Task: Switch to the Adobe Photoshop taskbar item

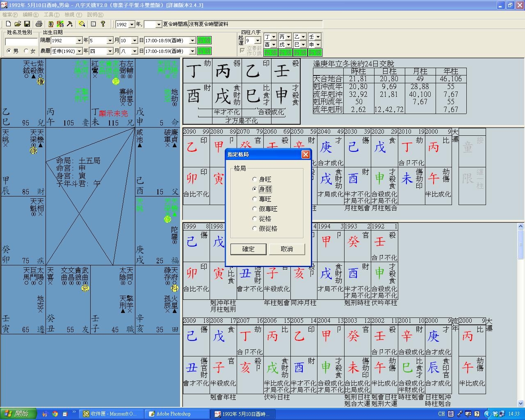Action: [x=177, y=414]
